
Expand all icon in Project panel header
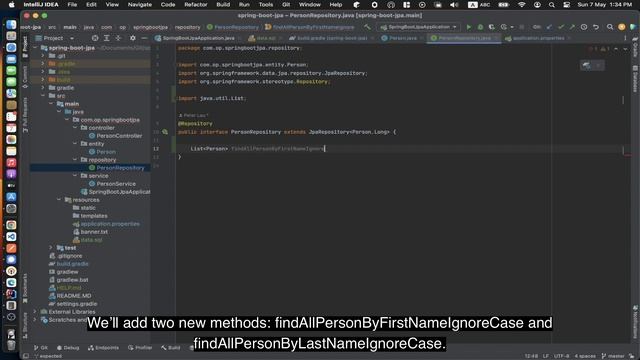[107, 38]
